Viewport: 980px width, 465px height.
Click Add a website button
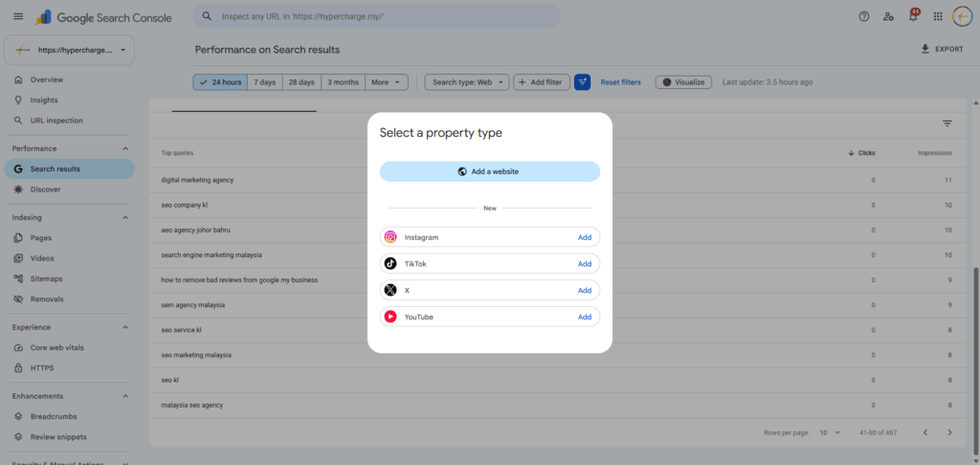[x=490, y=171]
